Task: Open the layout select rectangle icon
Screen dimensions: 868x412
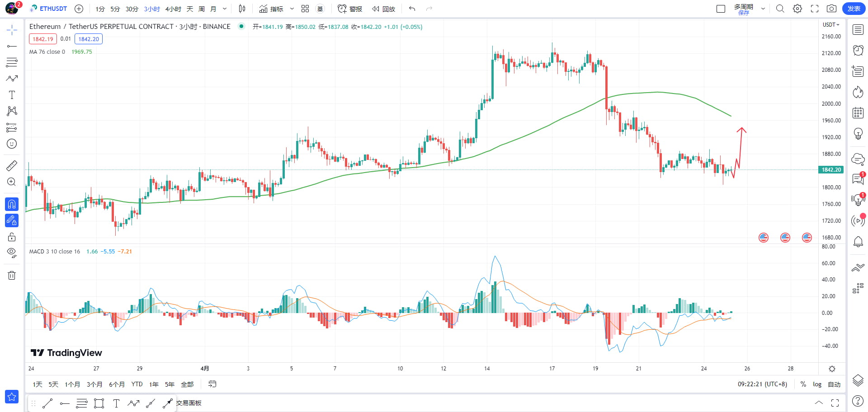Action: (x=721, y=9)
